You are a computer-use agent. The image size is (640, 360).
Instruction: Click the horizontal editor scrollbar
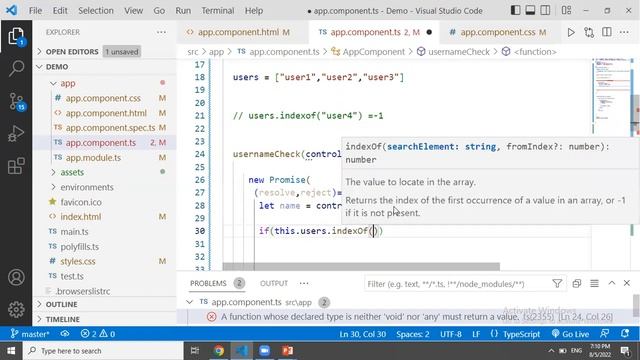(x=361, y=267)
